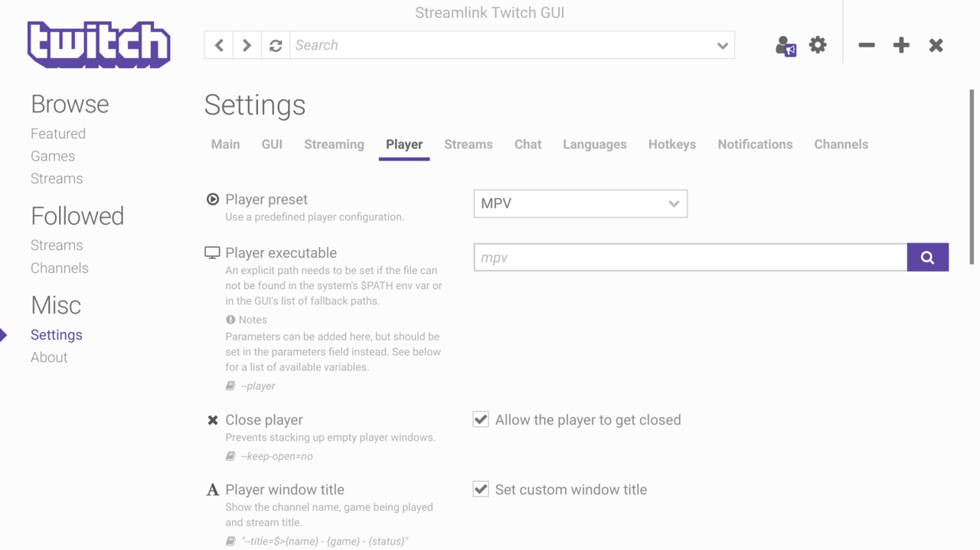Expand the search bar dropdown arrow
This screenshot has height=550, width=980.
tap(722, 46)
